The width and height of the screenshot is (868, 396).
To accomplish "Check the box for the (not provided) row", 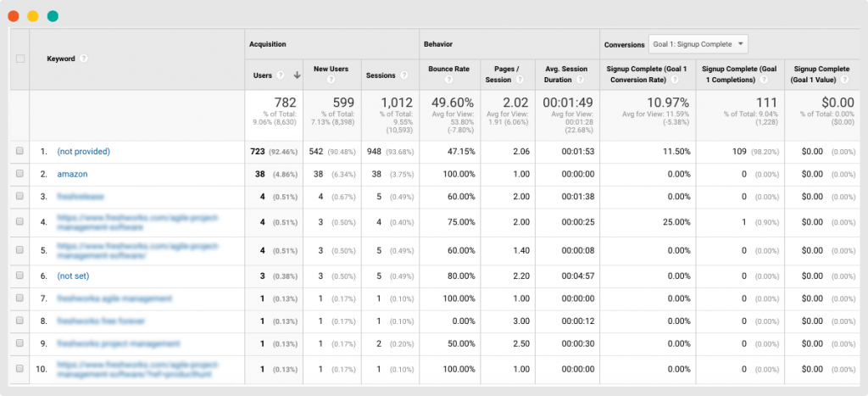I will (x=20, y=151).
